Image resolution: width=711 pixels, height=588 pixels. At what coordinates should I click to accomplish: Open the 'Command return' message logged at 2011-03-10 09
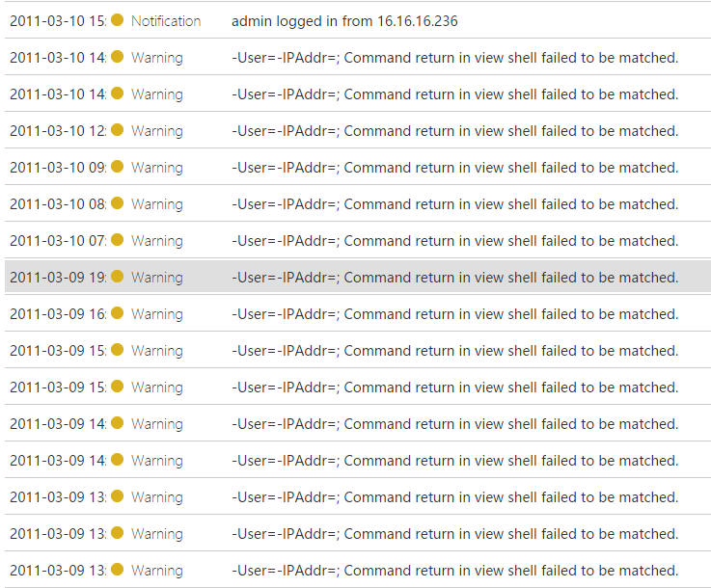454,168
